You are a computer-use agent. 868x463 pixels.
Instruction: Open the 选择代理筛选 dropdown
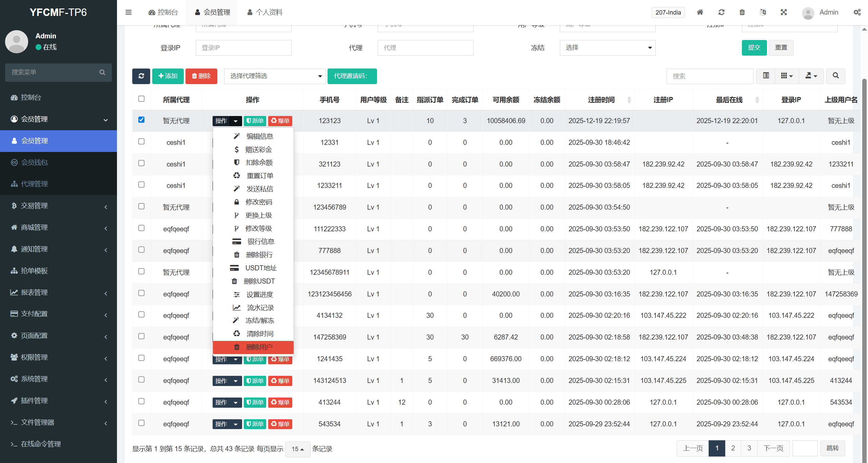(x=275, y=76)
